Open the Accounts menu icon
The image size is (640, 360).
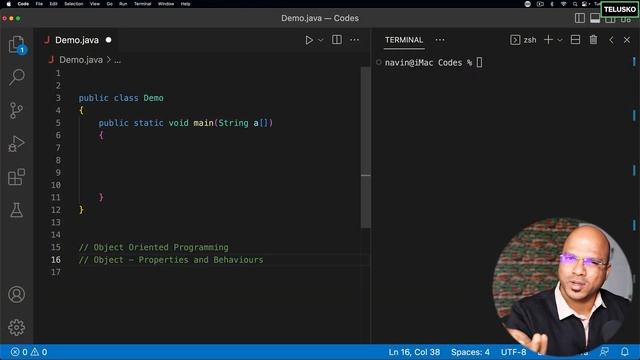click(16, 294)
